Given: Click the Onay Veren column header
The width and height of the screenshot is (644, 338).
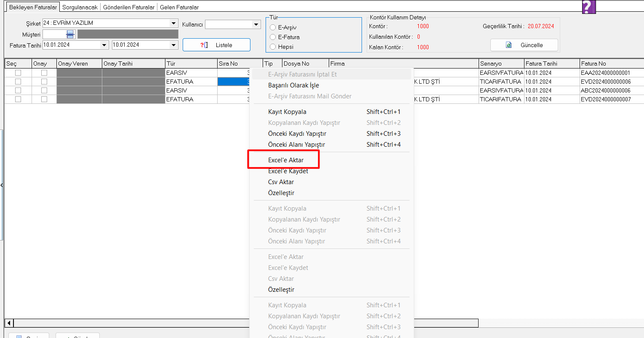Looking at the screenshot, I should (x=79, y=63).
